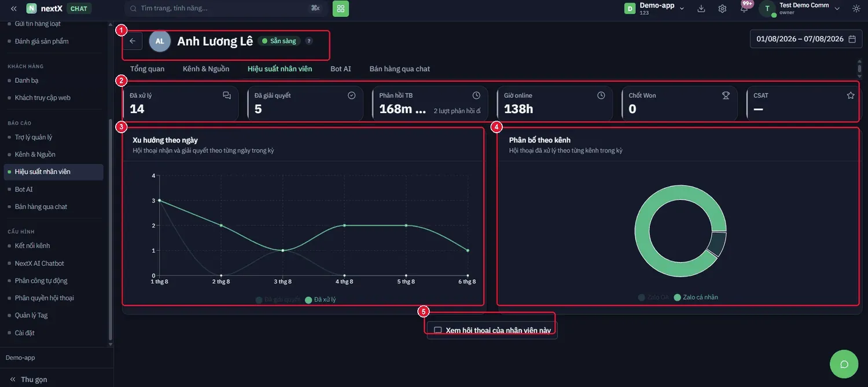Open the 01/08/2026 – 07/08/2026 date range picker
Viewport: 868px width, 387px height.
pyautogui.click(x=805, y=39)
